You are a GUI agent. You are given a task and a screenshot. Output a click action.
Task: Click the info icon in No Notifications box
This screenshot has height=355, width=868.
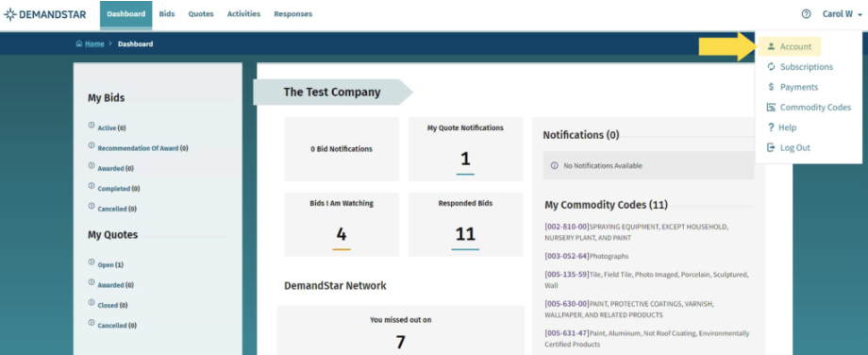coord(555,165)
